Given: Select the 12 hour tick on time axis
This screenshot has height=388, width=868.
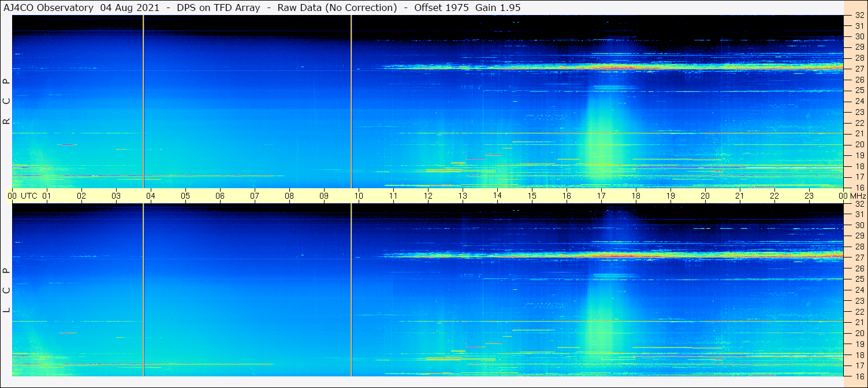Looking at the screenshot, I should pos(428,196).
